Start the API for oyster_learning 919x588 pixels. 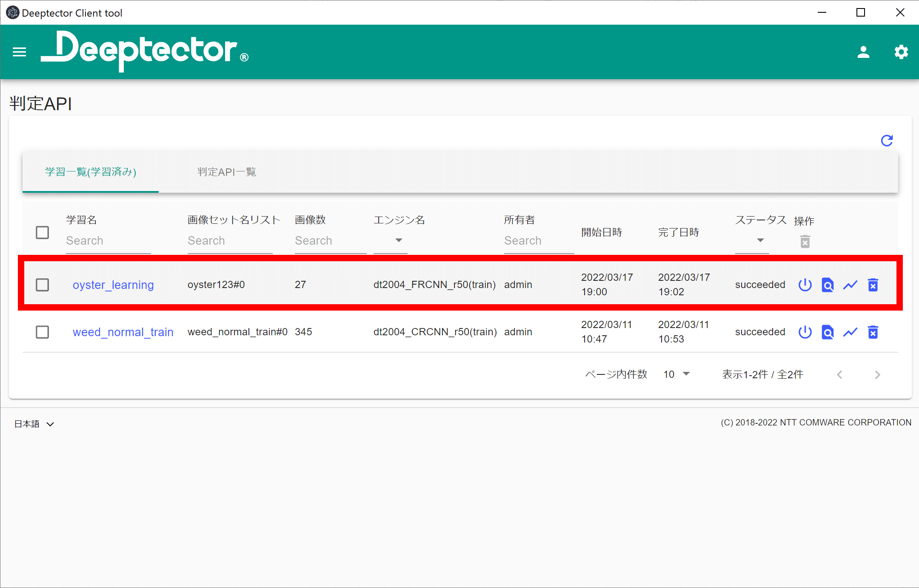[805, 285]
